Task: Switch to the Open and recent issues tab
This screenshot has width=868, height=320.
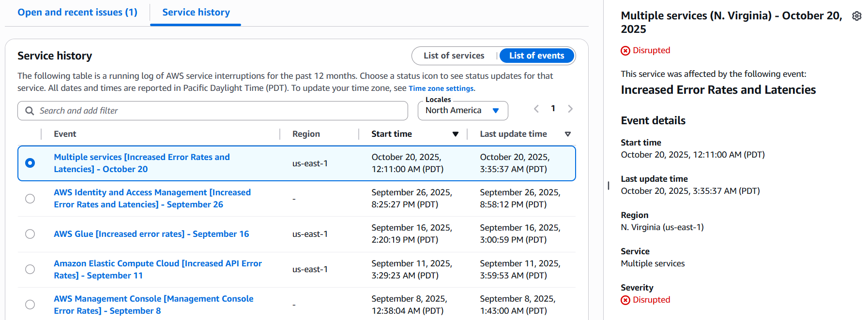Action: coord(77,13)
